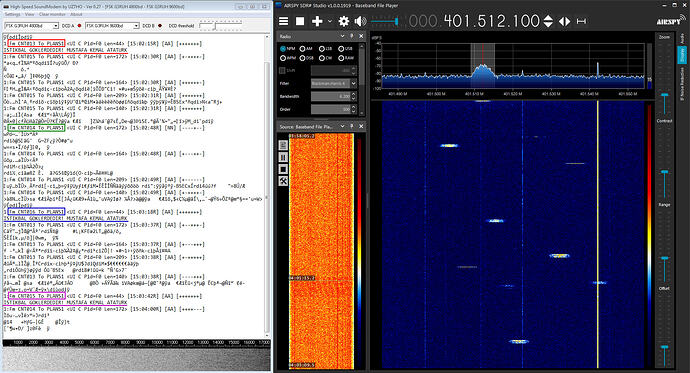
Task: Click the SoundModem title bar app icon
Action: (6, 7)
